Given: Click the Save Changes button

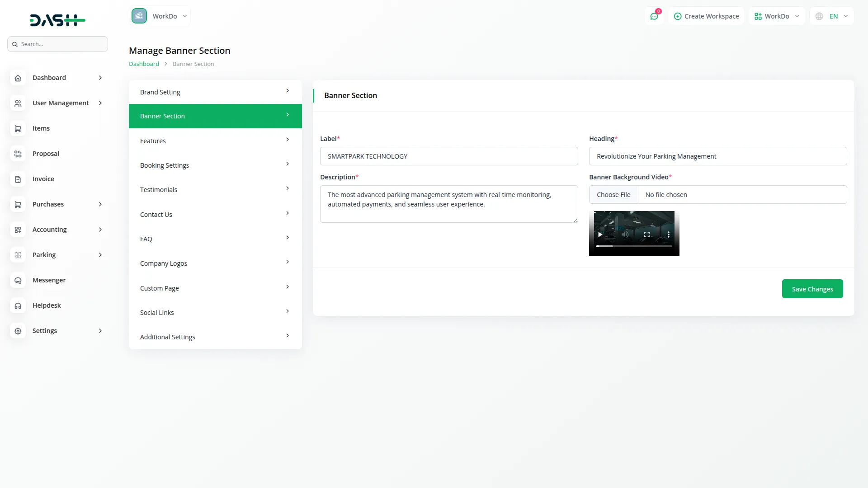Looking at the screenshot, I should 812,289.
